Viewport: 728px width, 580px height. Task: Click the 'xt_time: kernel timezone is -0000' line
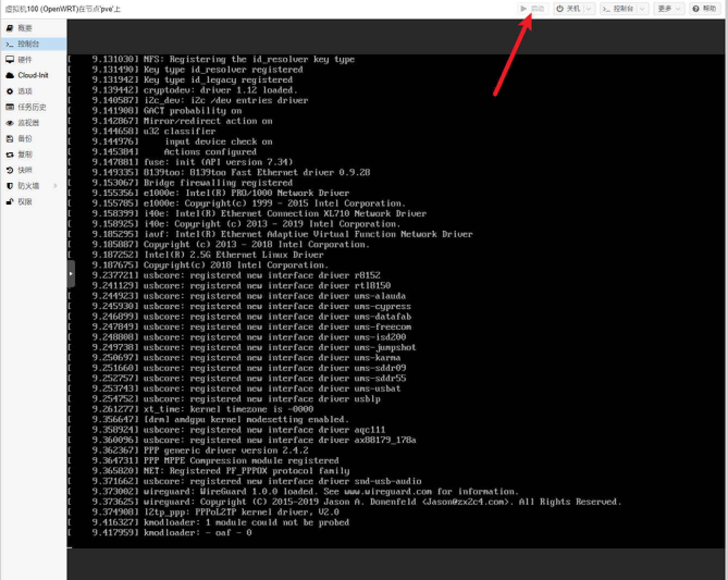[229, 409]
